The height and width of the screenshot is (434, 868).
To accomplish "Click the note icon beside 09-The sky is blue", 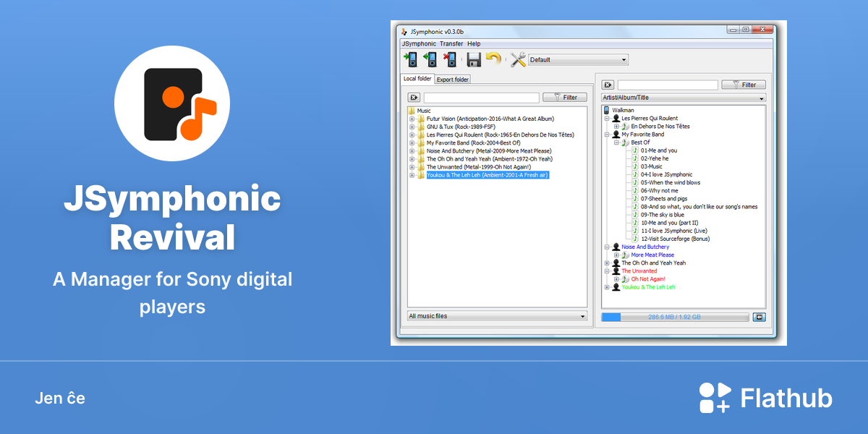I will pos(635,215).
